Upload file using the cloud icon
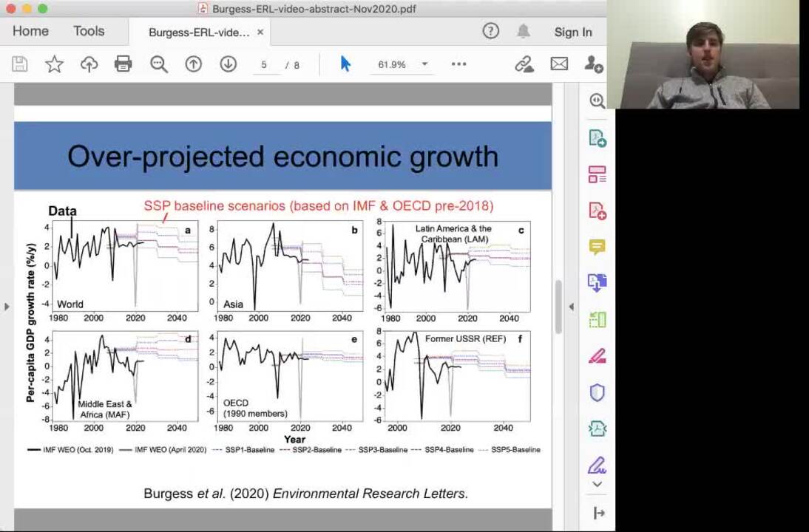This screenshot has height=532, width=809. pyautogui.click(x=89, y=64)
